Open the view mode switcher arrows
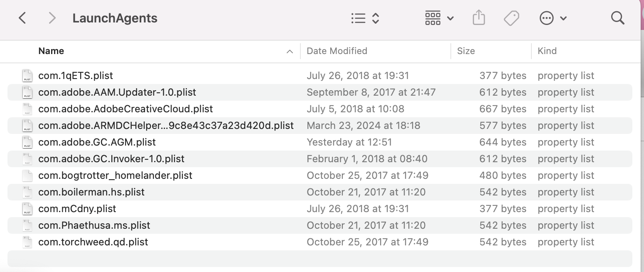This screenshot has width=644, height=272. click(376, 18)
